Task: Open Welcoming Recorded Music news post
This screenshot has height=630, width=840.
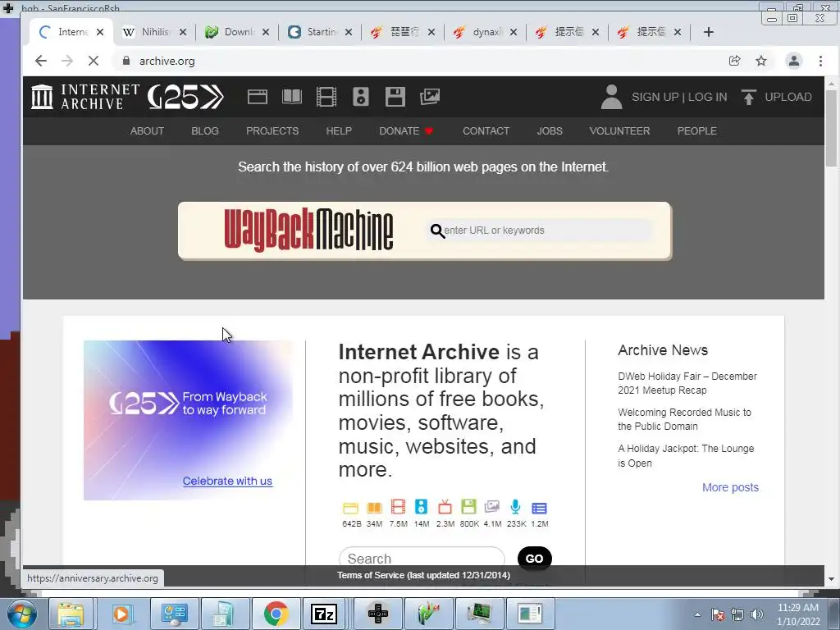Action: (x=685, y=419)
